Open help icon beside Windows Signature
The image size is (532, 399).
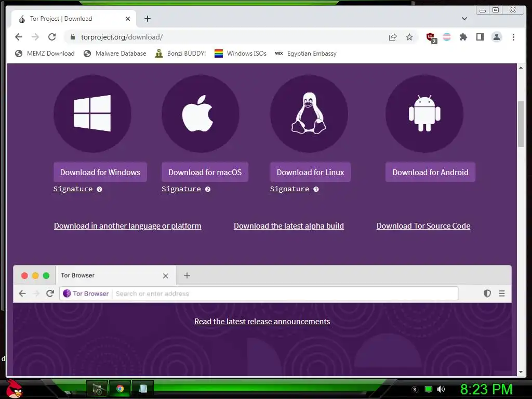tap(99, 189)
